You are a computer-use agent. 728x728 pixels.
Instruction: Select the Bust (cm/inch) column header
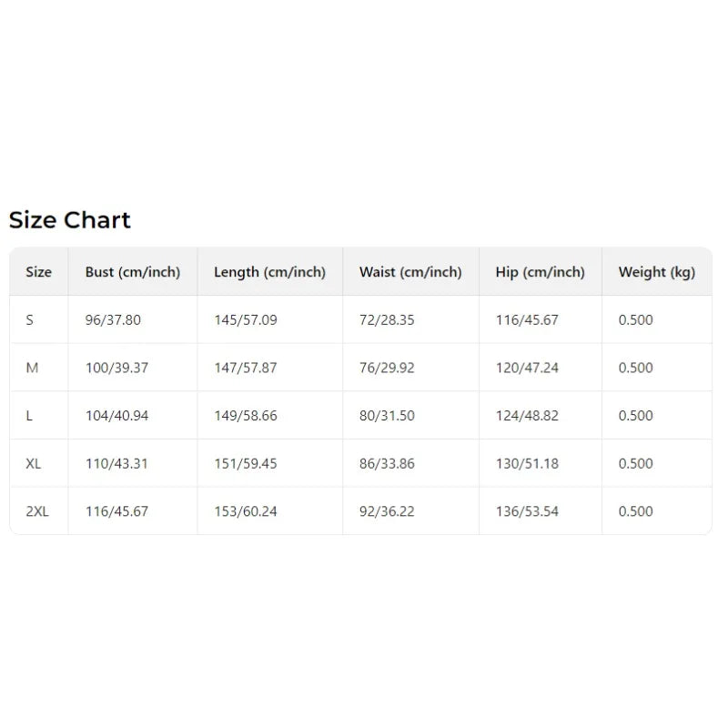tap(133, 272)
